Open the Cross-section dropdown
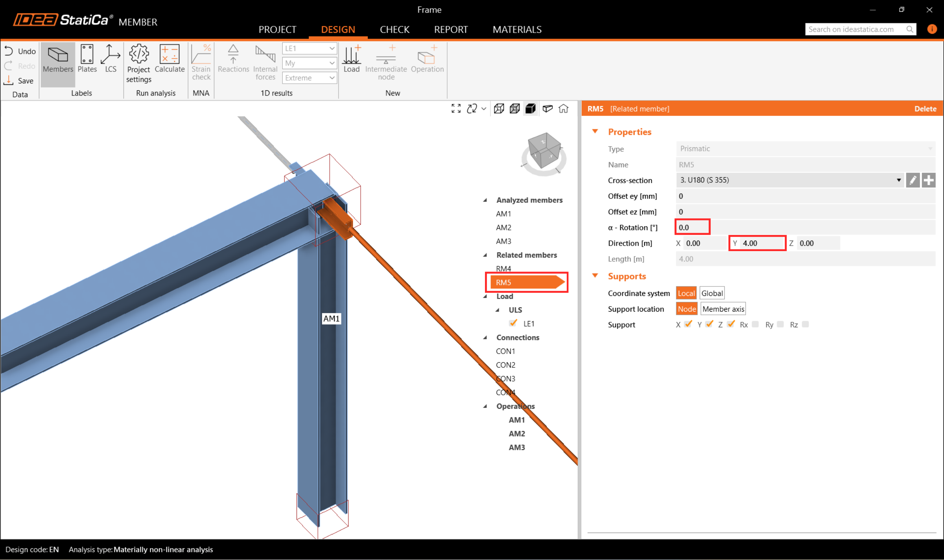The image size is (944, 560). coord(898,180)
